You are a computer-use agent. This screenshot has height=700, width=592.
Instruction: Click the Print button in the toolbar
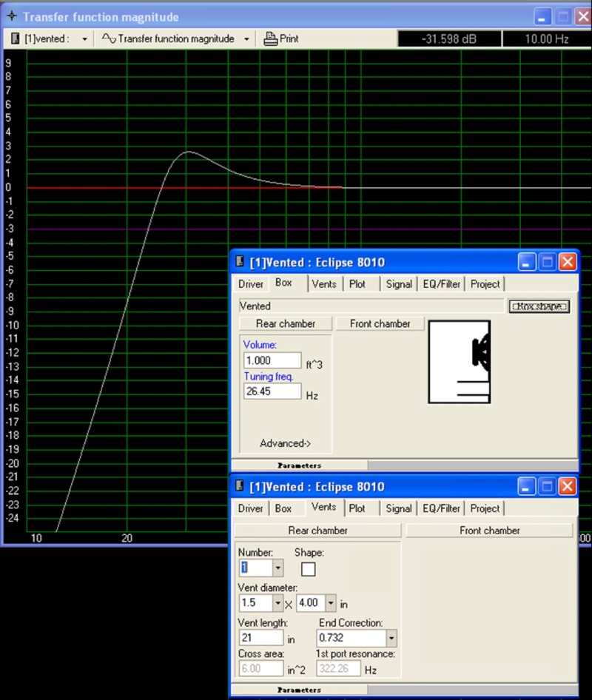click(280, 38)
